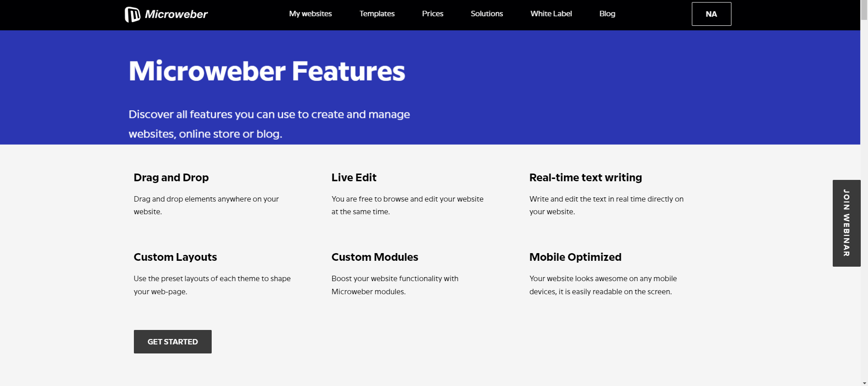868x386 pixels.
Task: Visit the Blog from the top navigation
Action: 607,14
